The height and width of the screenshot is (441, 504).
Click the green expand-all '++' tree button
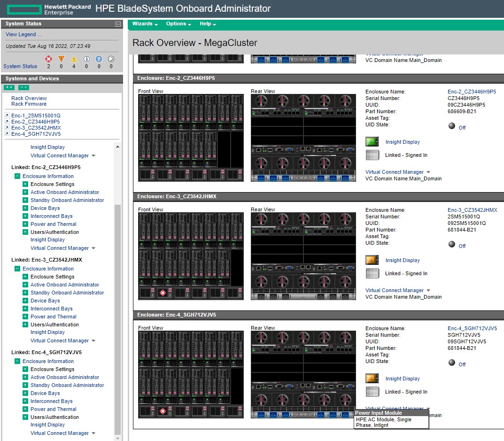tap(9, 87)
